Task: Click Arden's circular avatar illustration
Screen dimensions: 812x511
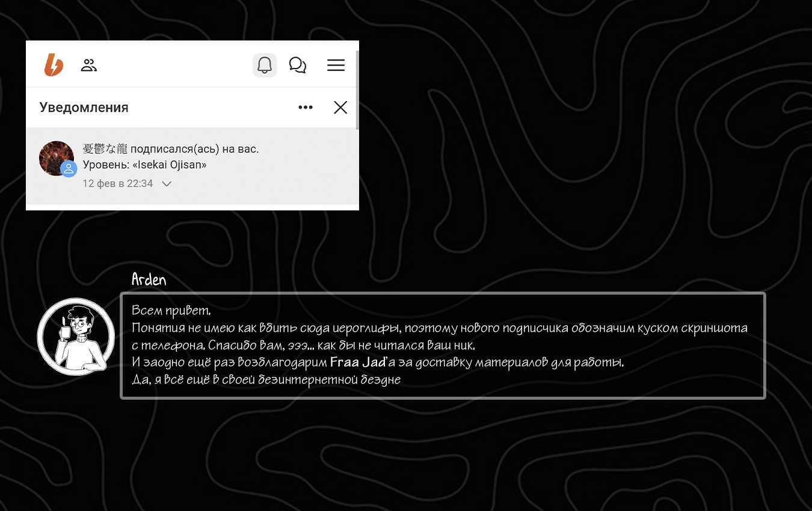Action: pyautogui.click(x=76, y=337)
